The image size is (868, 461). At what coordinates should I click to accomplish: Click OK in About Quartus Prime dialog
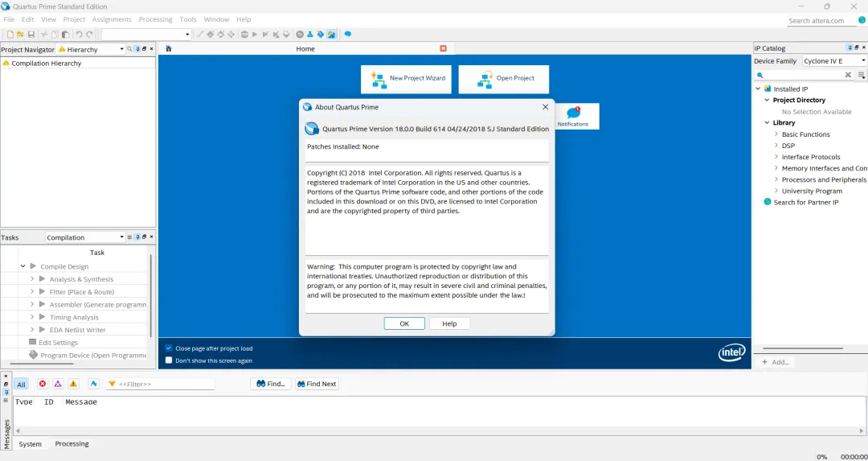tap(404, 323)
